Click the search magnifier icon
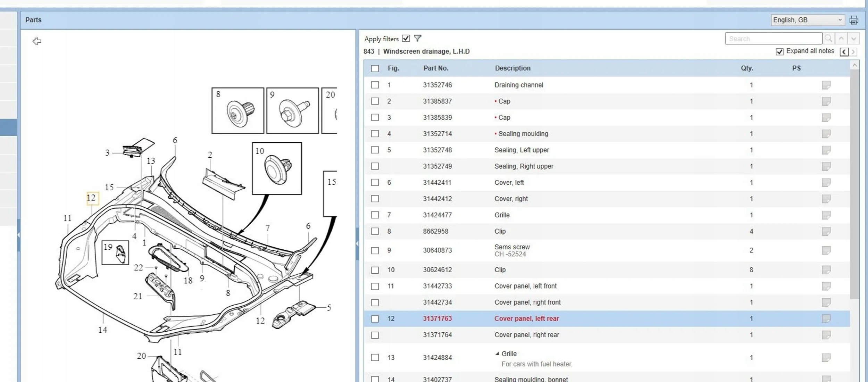Viewport: 868px width, 382px height. pyautogui.click(x=828, y=39)
